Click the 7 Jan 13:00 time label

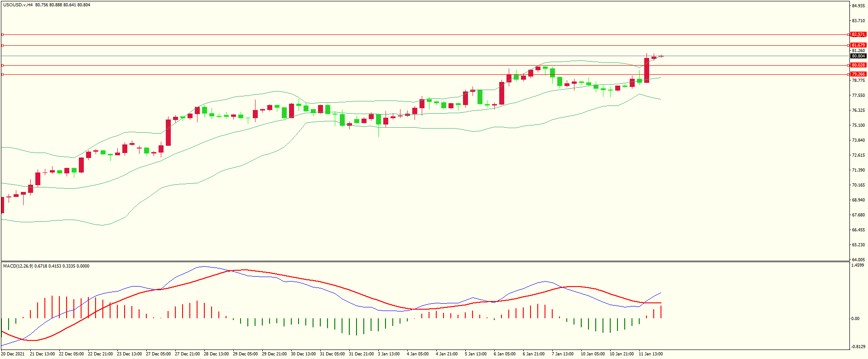563,354
